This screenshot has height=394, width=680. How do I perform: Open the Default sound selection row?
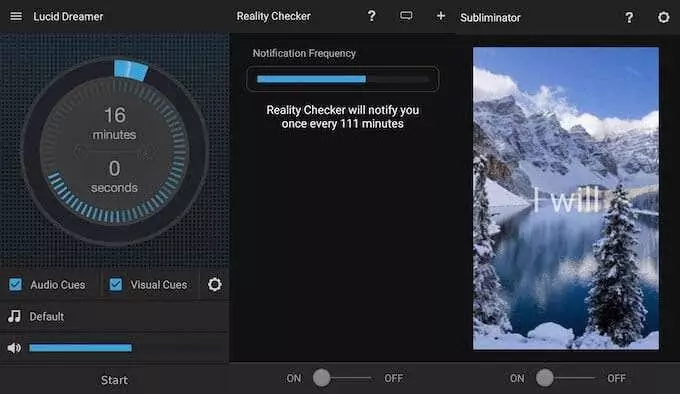[x=114, y=316]
